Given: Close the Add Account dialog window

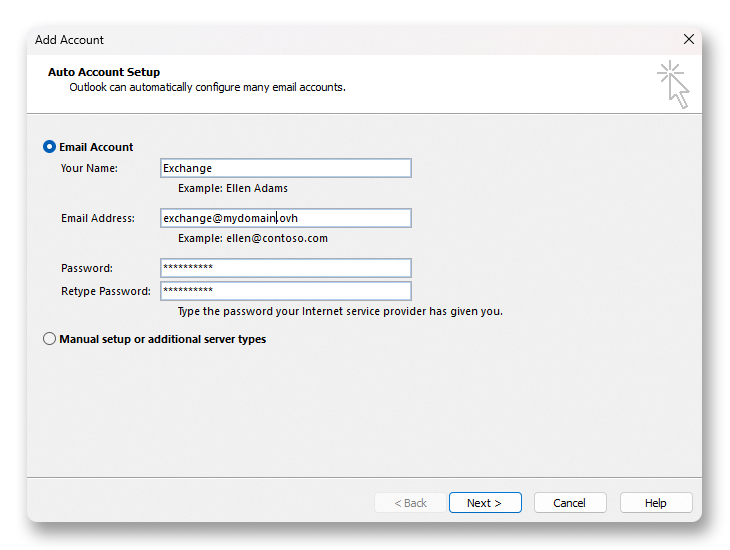Looking at the screenshot, I should (688, 40).
